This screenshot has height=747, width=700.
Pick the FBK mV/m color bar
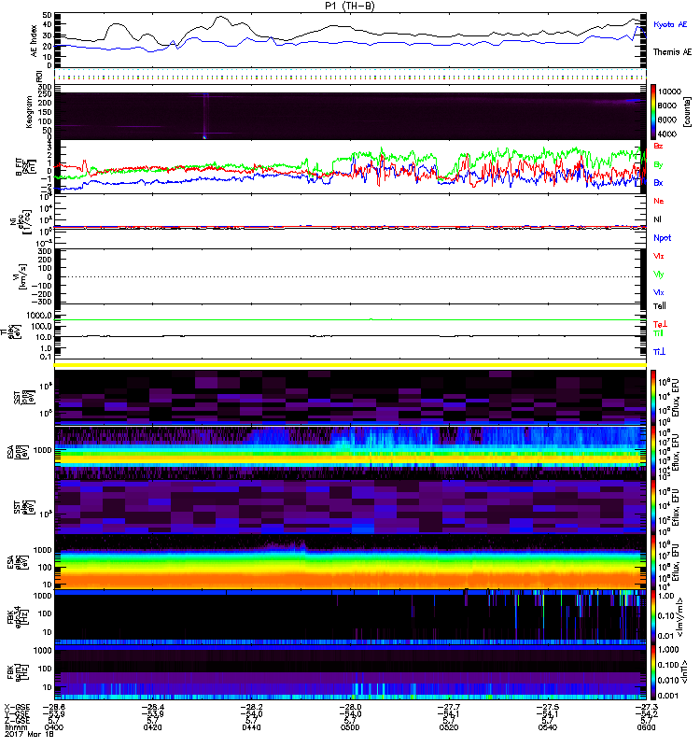point(652,616)
